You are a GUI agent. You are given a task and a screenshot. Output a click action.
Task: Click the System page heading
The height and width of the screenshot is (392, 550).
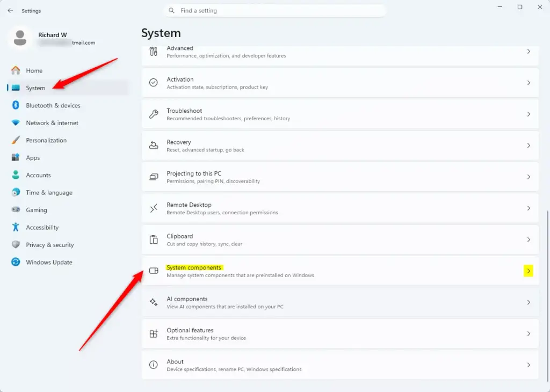coord(161,33)
